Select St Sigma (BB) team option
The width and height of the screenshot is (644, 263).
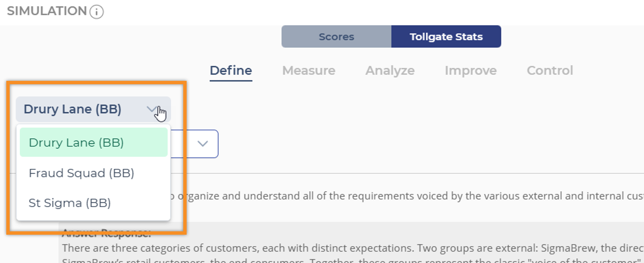pyautogui.click(x=70, y=203)
